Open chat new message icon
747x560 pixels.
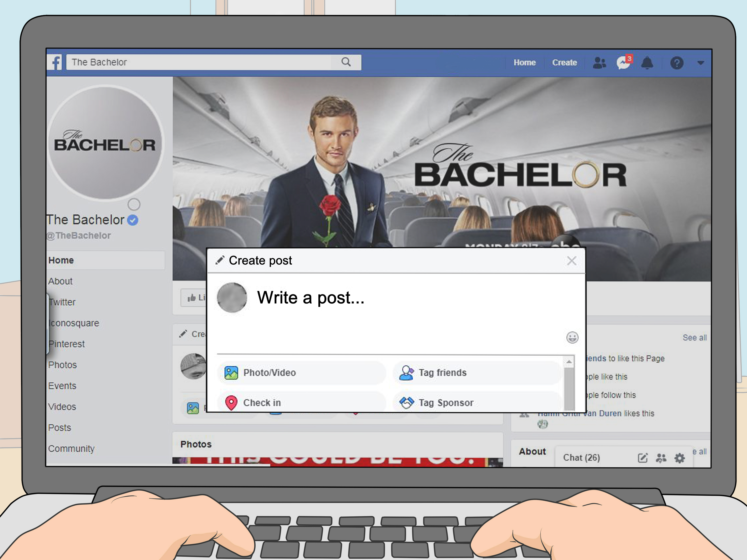(642, 458)
